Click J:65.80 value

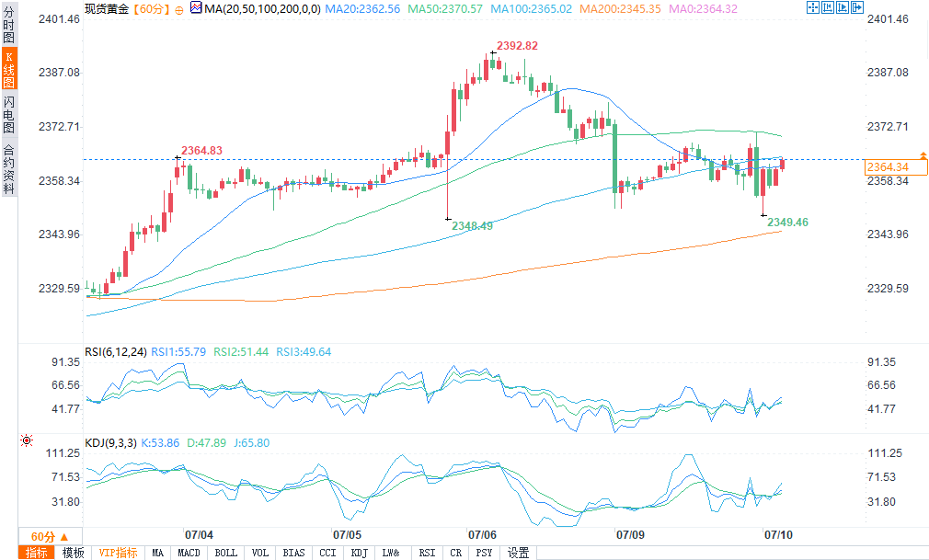click(x=252, y=443)
